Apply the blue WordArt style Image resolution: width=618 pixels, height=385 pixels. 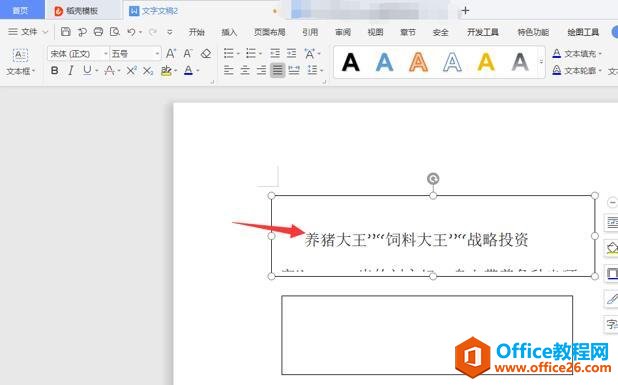[x=384, y=62]
